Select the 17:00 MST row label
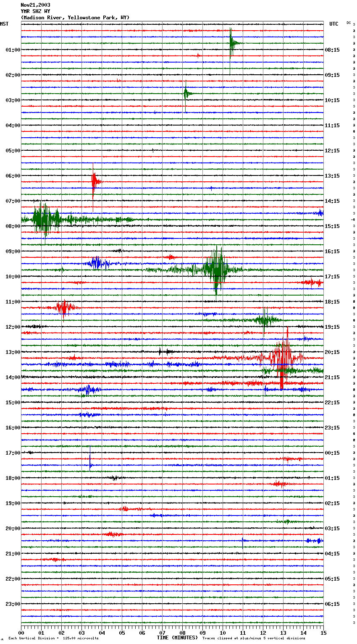Screen dimensions: 357x644 13,453
